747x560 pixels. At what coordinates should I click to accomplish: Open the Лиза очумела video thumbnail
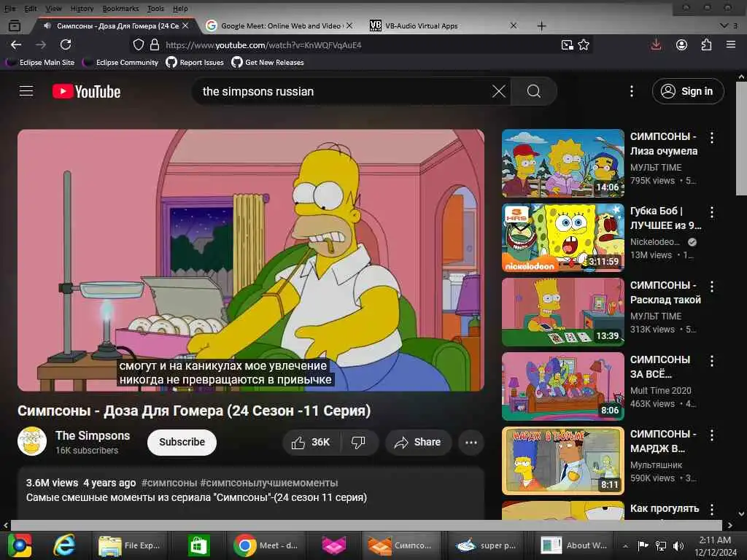tap(562, 163)
